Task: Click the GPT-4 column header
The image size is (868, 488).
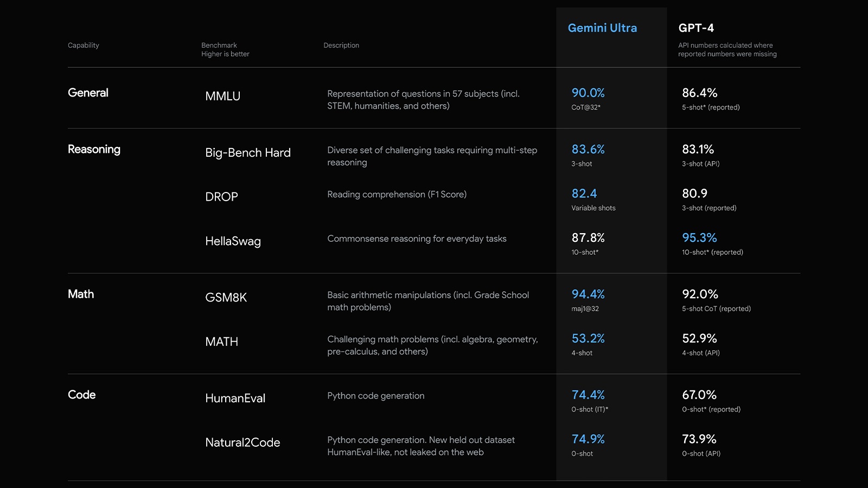Action: 696,28
